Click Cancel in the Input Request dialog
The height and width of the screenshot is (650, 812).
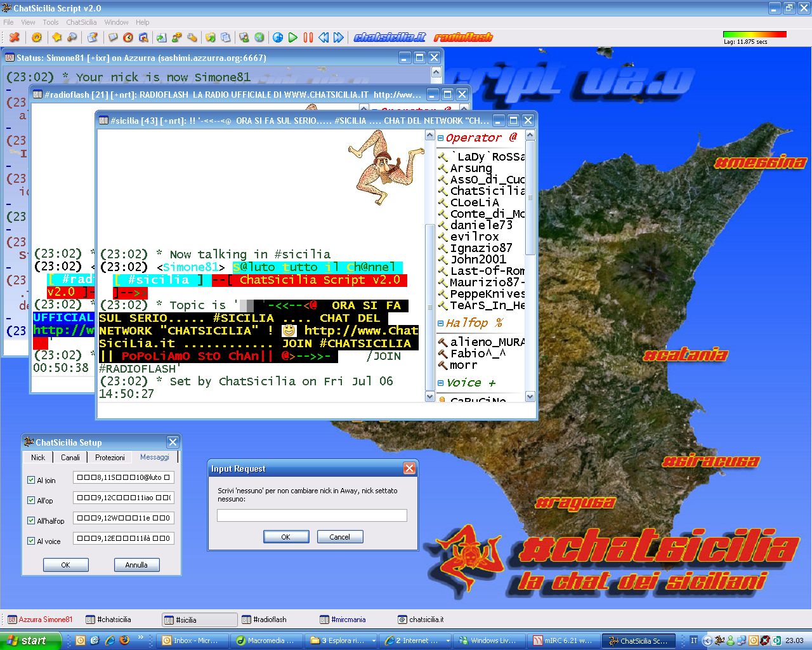click(x=339, y=537)
